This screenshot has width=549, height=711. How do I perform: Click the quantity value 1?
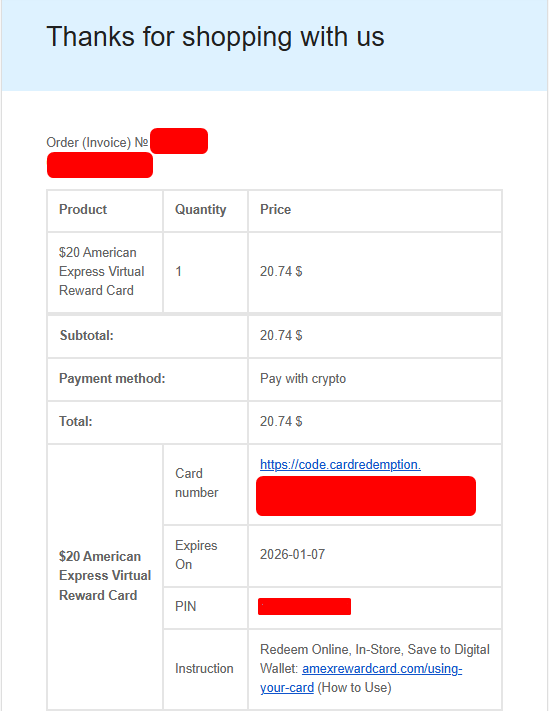pos(179,272)
